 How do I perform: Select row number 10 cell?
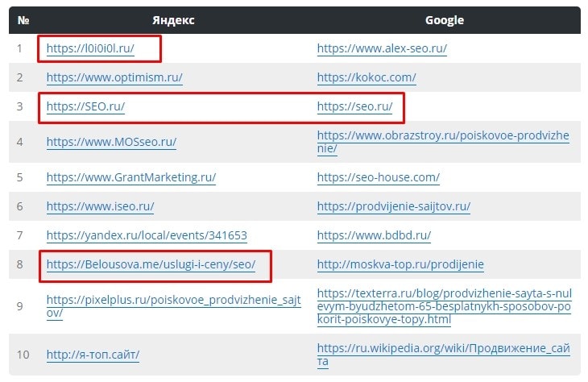(23, 355)
